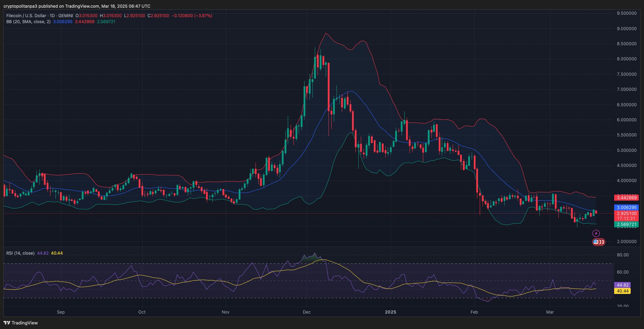Click the 8.500000 price axis label
The height and width of the screenshot is (329, 644).
pyautogui.click(x=627, y=44)
